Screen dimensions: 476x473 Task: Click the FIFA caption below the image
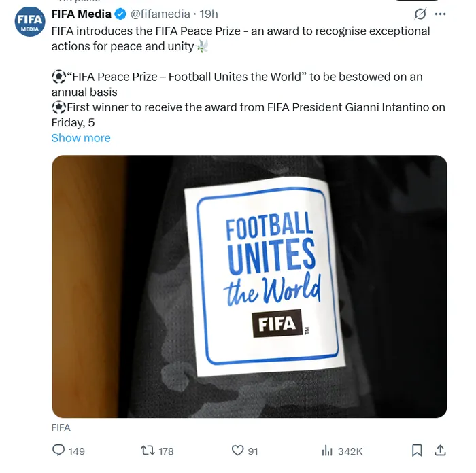[x=61, y=427]
